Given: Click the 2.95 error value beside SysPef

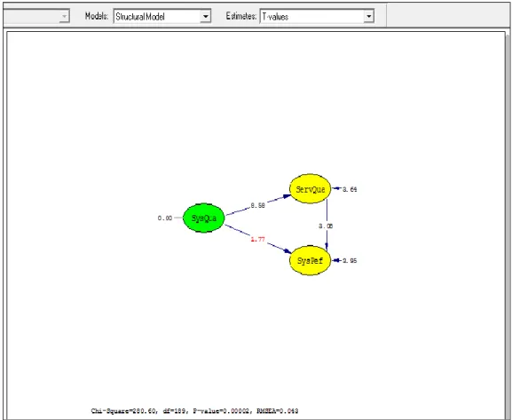Looking at the screenshot, I should pos(350,260).
